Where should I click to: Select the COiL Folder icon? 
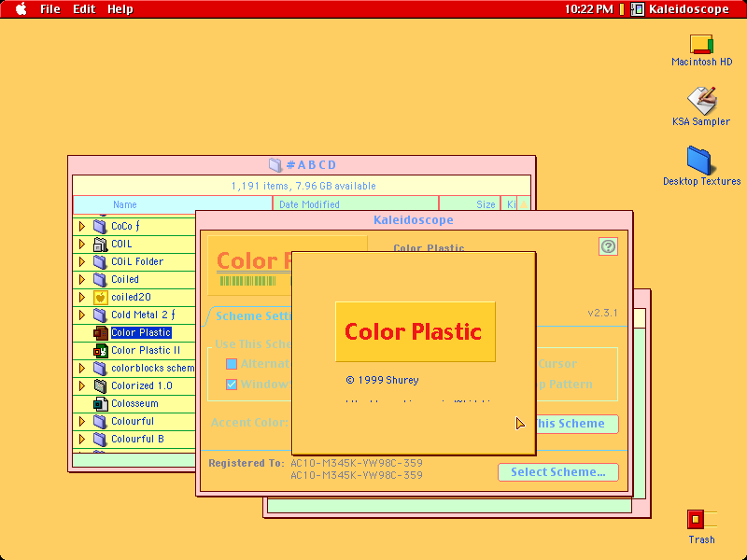tap(100, 261)
